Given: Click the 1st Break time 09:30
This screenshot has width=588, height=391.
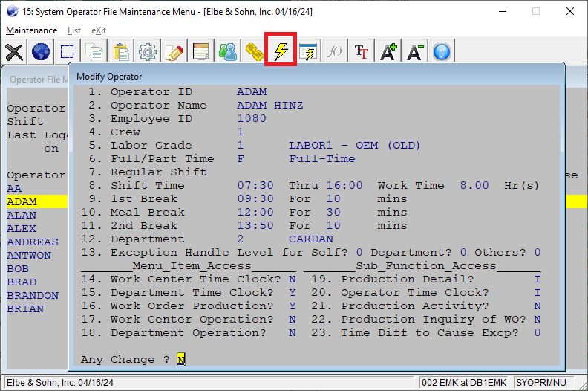Looking at the screenshot, I should 255,199.
